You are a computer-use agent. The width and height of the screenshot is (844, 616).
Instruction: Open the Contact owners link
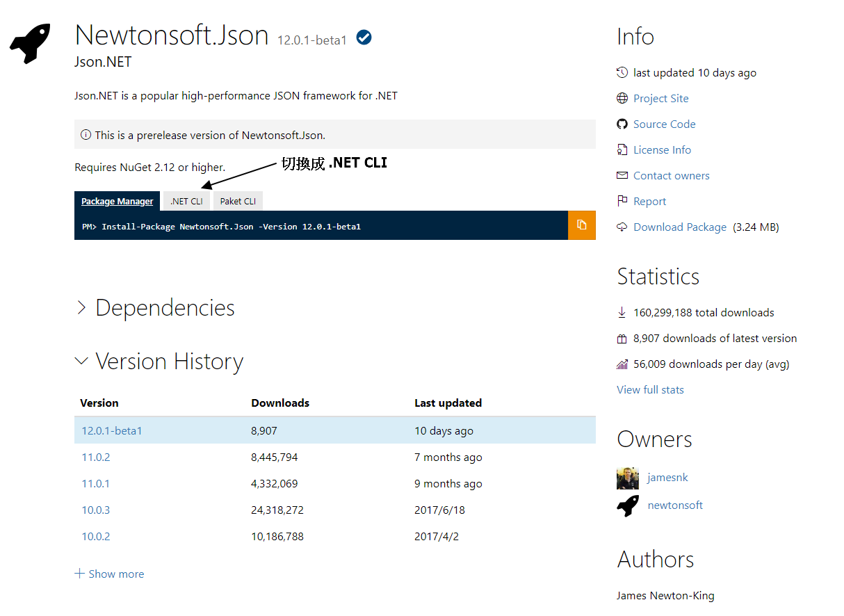(672, 175)
